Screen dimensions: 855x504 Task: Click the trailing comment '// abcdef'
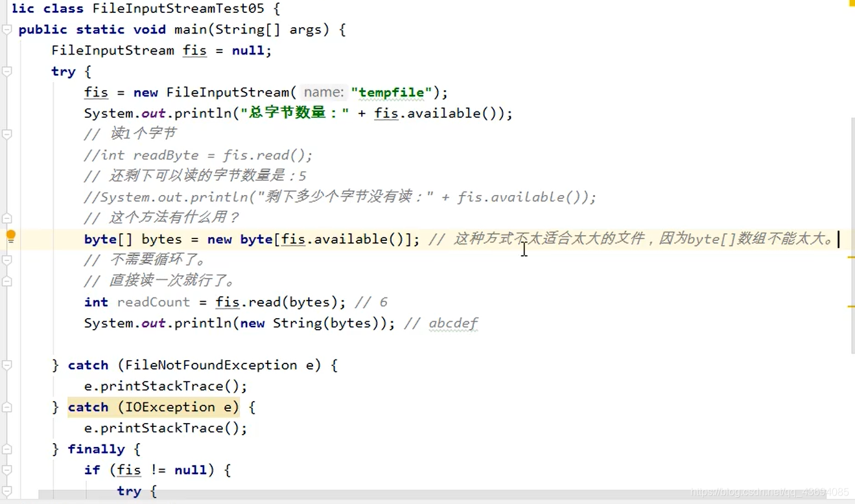441,323
